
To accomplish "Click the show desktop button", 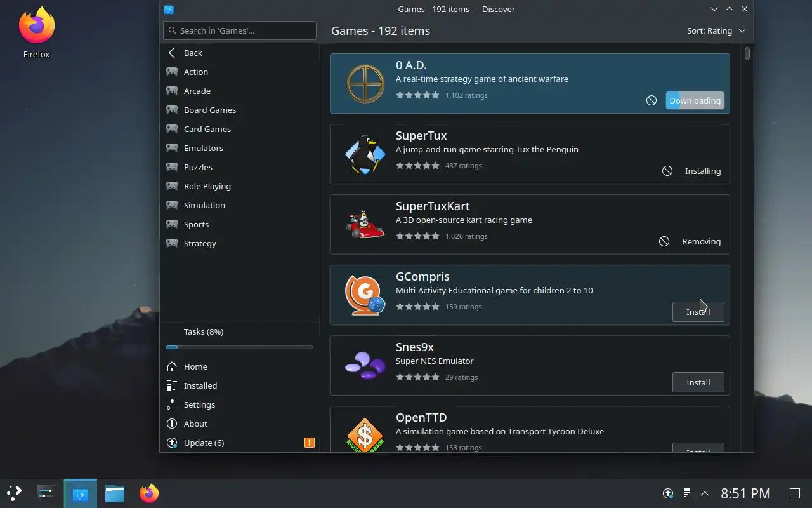I will (794, 493).
